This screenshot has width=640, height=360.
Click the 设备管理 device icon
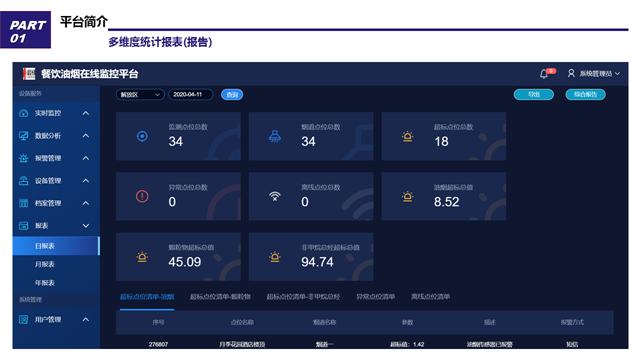[x=24, y=180]
